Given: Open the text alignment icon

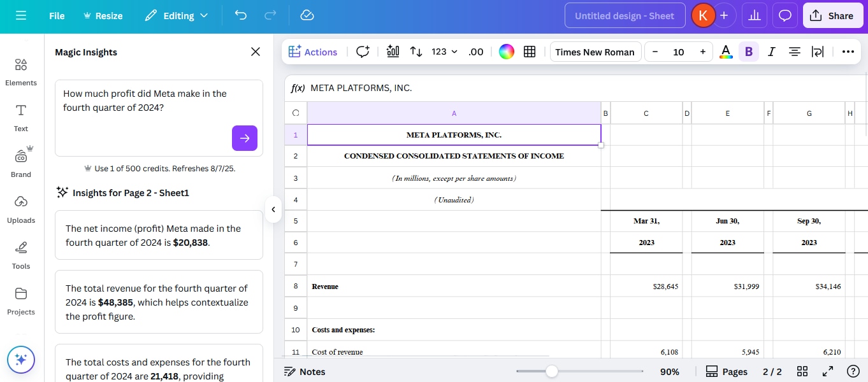Looking at the screenshot, I should coord(795,52).
